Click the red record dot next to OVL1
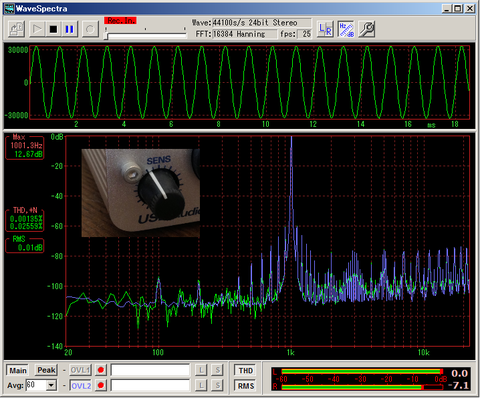 point(101,370)
